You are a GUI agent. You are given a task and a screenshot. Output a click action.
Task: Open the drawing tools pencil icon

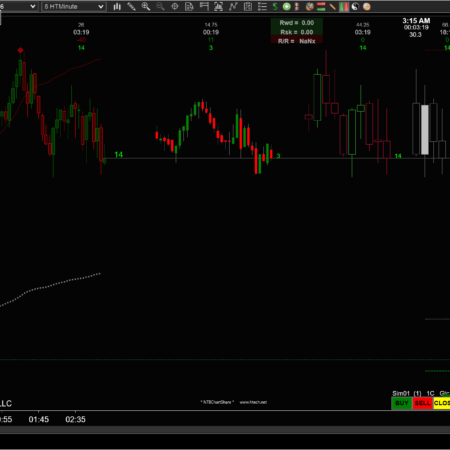[x=131, y=6]
